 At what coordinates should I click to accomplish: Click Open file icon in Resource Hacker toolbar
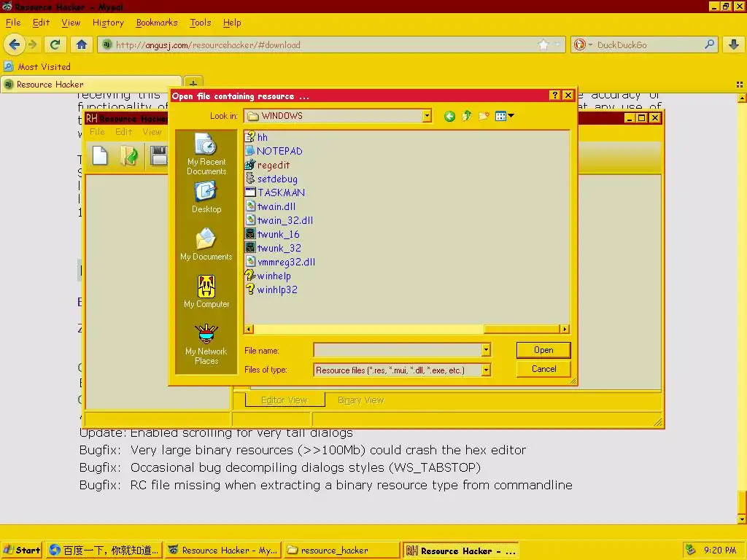(128, 156)
